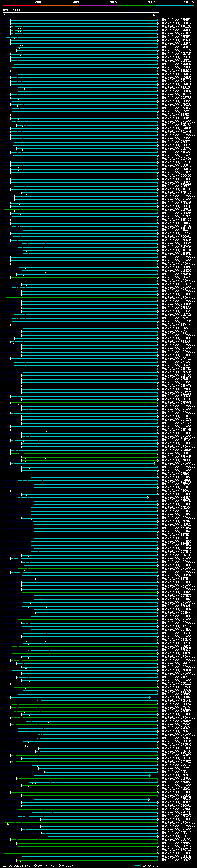Select hit label UniRef100_B0WUM7
This screenshot has height=868, width=197.
pos(177,64)
